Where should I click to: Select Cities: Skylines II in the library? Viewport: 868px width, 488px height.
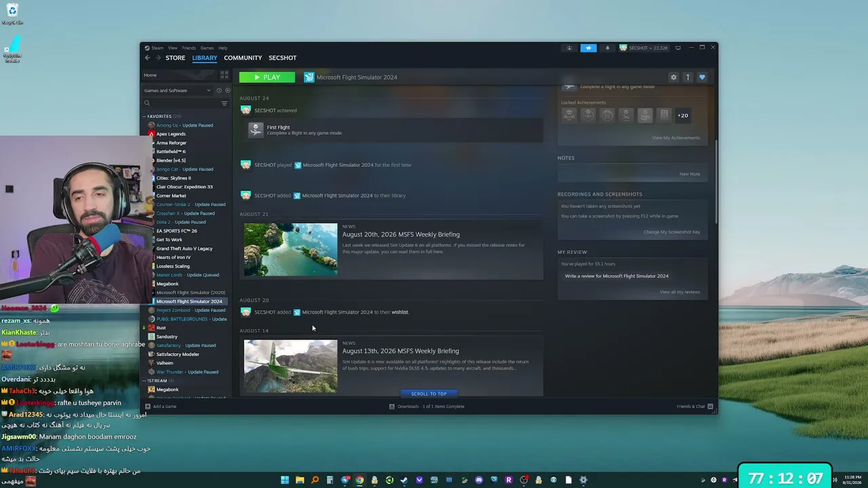click(x=174, y=178)
